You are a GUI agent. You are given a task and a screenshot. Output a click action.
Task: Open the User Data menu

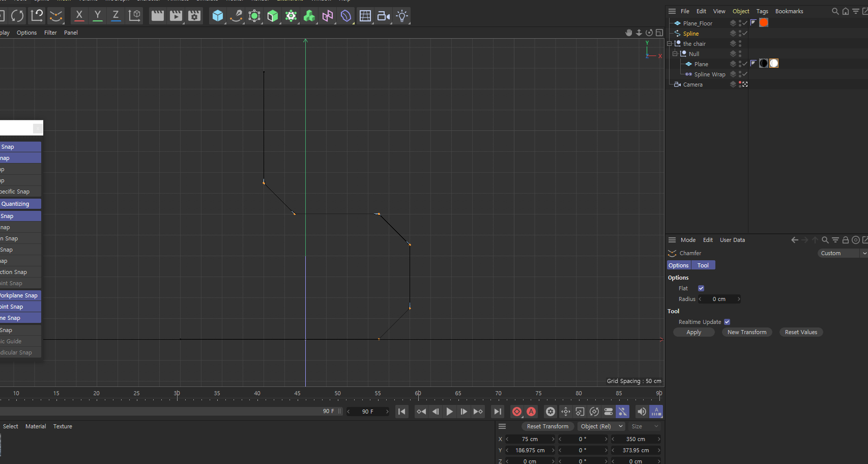click(732, 240)
